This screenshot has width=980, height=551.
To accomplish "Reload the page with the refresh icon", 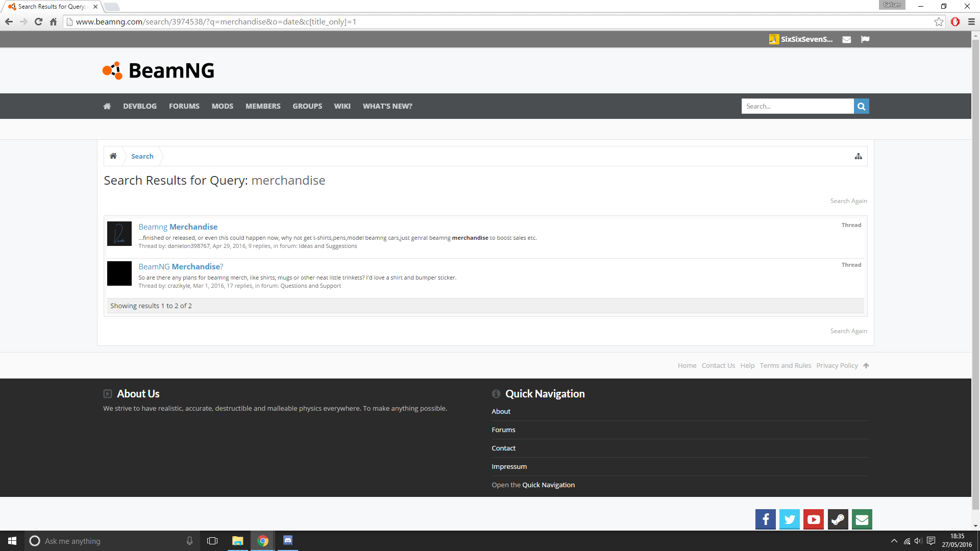I will pos(38,21).
